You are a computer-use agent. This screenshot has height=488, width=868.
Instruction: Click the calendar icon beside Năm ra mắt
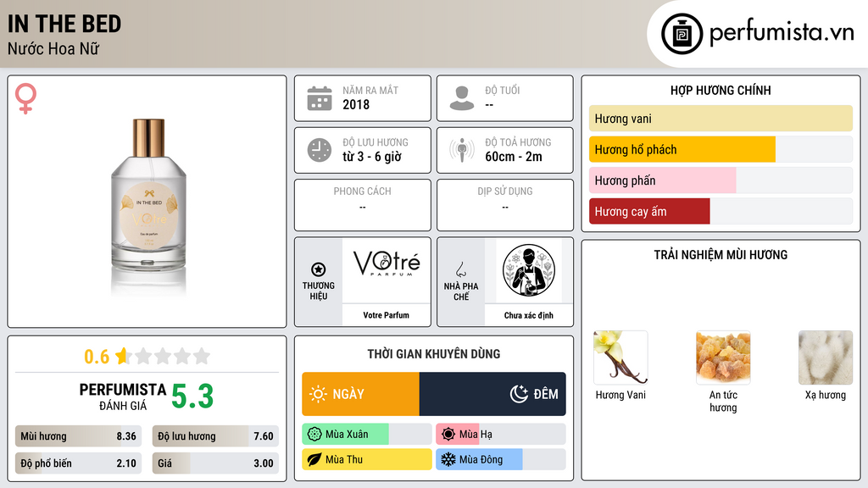pyautogui.click(x=320, y=98)
